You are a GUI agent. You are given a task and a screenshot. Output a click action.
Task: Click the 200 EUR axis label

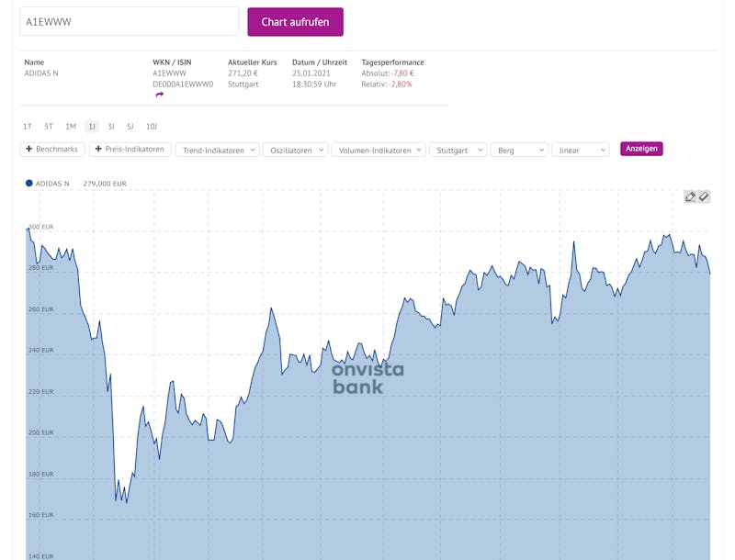click(41, 432)
